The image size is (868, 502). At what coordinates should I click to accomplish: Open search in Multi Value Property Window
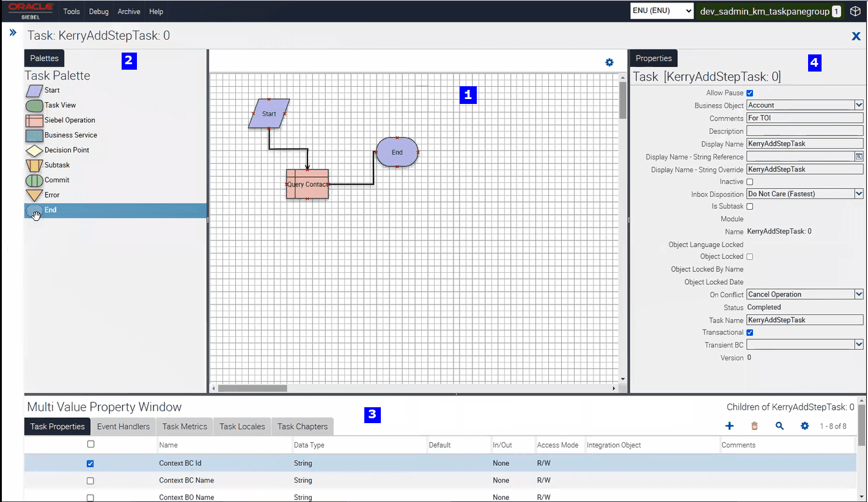pyautogui.click(x=779, y=426)
